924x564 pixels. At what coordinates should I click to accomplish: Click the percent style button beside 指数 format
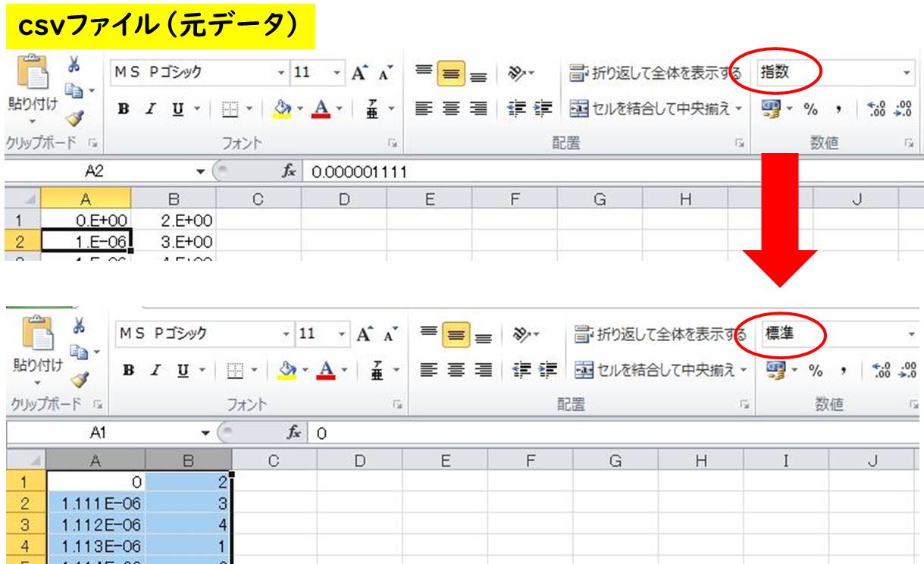810,108
